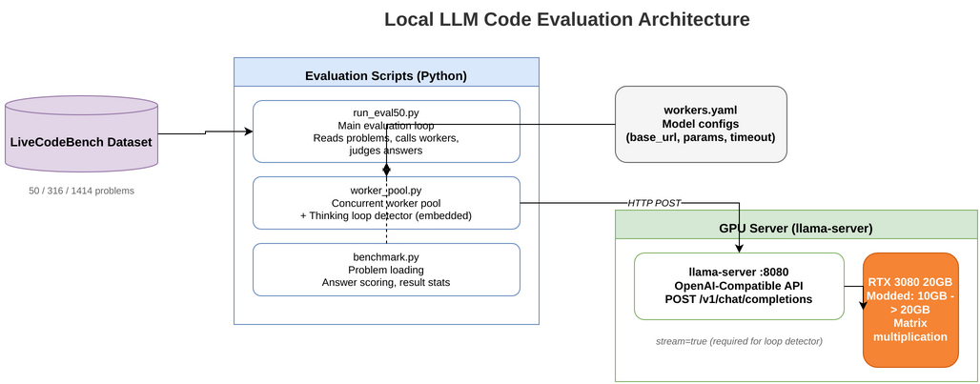Screen dimensions: 980x384
Task: Select the benchmark.py box
Action: 386,269
